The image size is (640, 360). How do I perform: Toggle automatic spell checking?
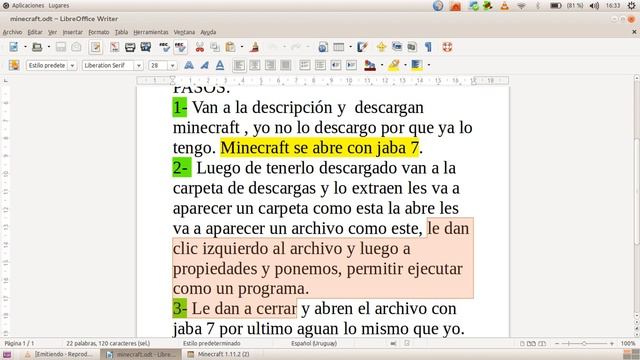[180, 47]
